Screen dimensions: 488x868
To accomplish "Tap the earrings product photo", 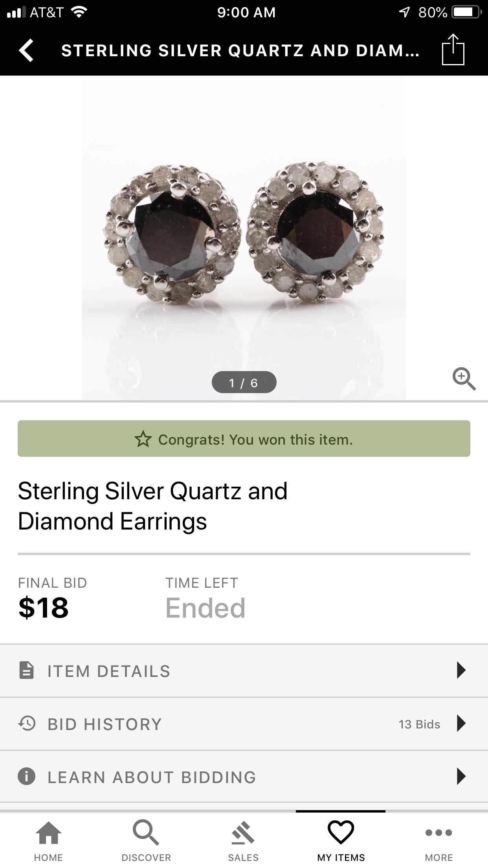I will pos(244,236).
